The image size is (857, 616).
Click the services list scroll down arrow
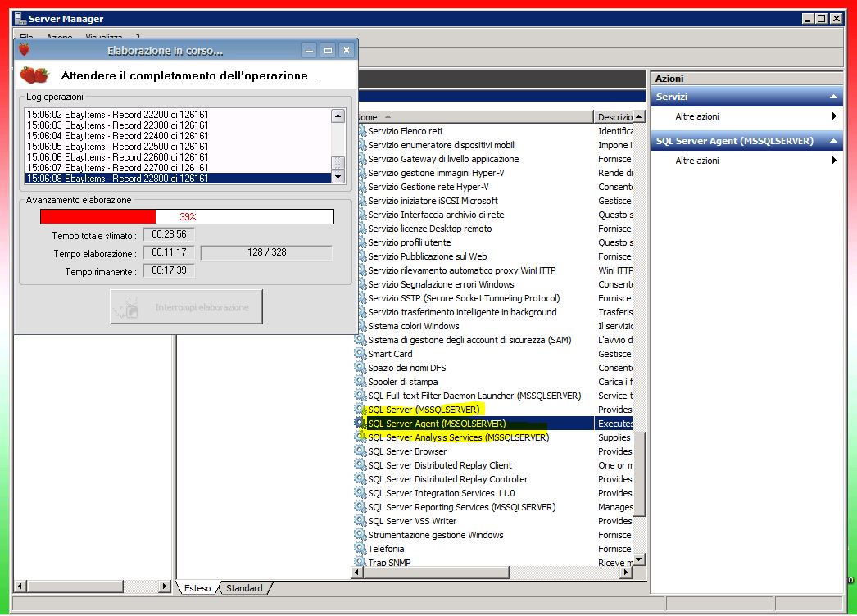(639, 559)
